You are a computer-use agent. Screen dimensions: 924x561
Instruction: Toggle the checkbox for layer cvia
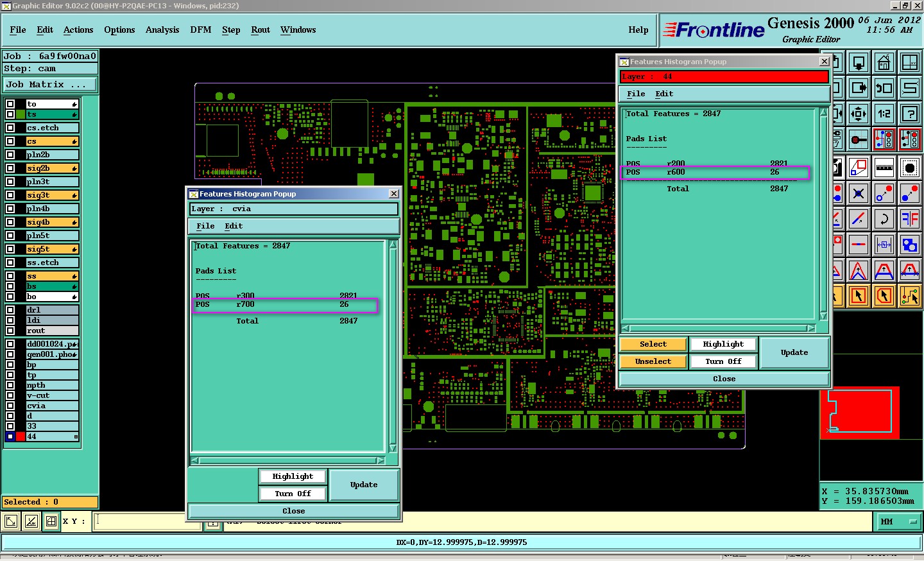pyautogui.click(x=10, y=406)
